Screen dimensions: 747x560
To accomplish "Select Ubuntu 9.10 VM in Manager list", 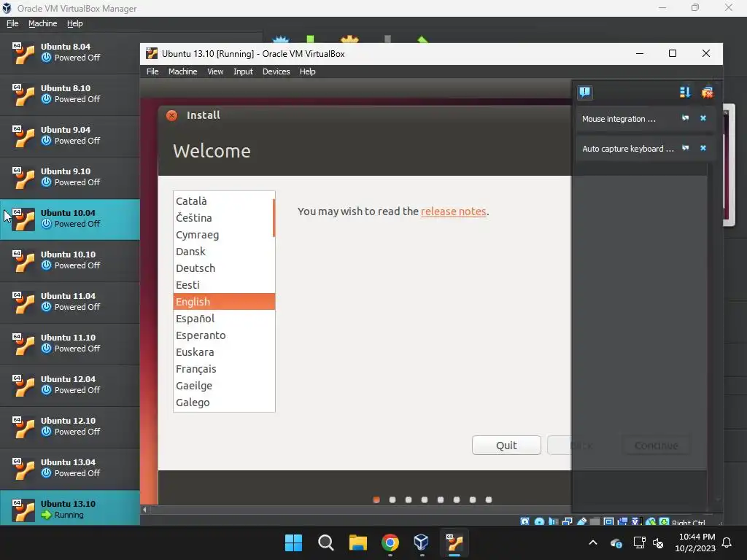I will pyautogui.click(x=70, y=177).
